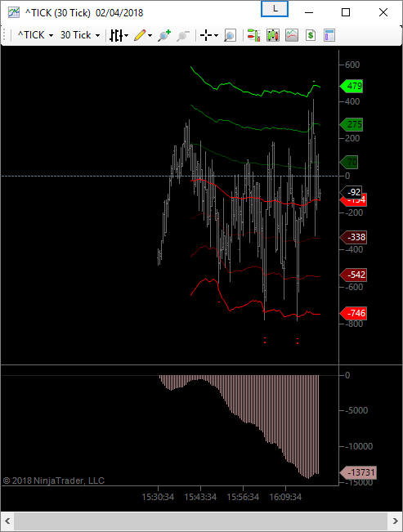Click the -800 price axis label
This screenshot has height=532, width=403.
coord(354,324)
